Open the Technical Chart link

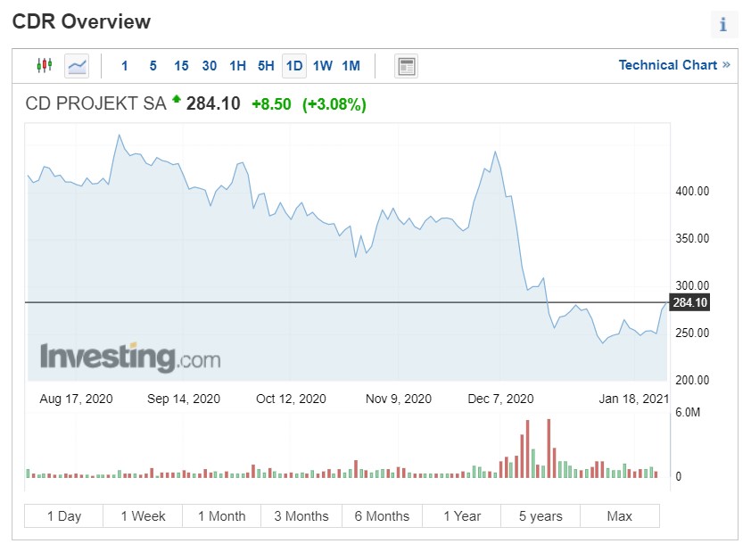tap(674, 65)
